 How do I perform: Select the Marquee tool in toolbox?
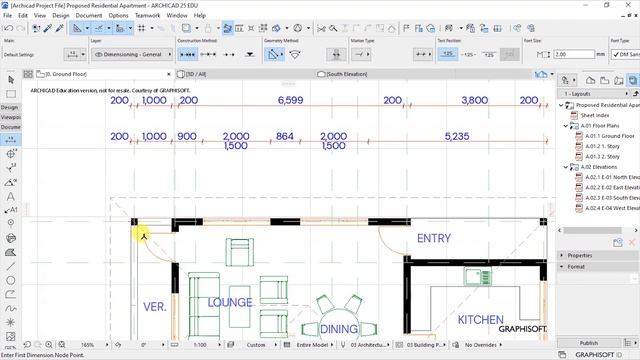tap(11, 94)
